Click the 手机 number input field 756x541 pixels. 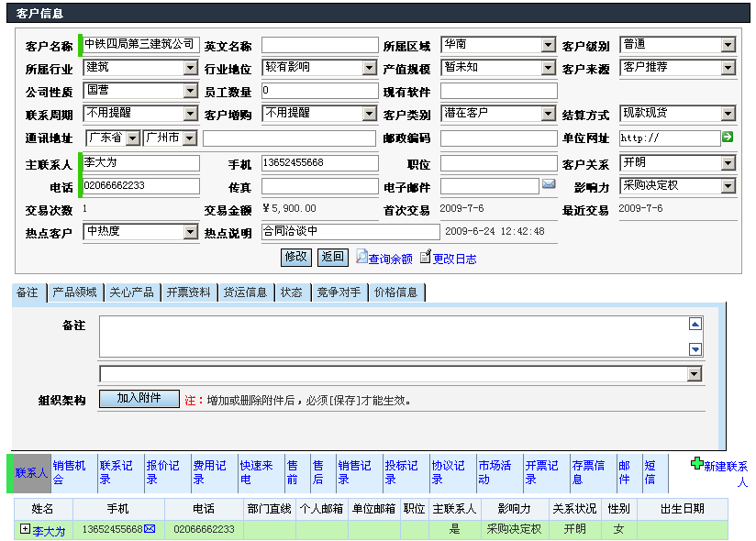coord(319,163)
